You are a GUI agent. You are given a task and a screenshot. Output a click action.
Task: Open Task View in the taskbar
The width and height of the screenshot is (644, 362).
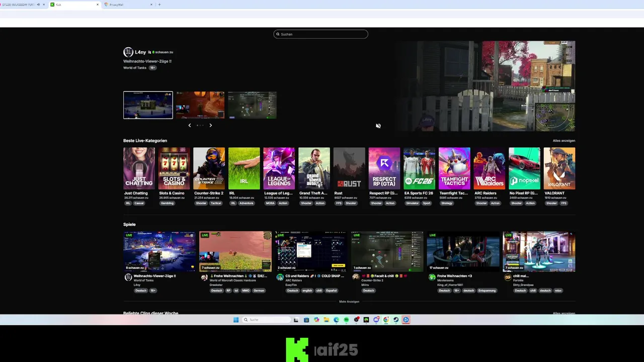(x=296, y=320)
